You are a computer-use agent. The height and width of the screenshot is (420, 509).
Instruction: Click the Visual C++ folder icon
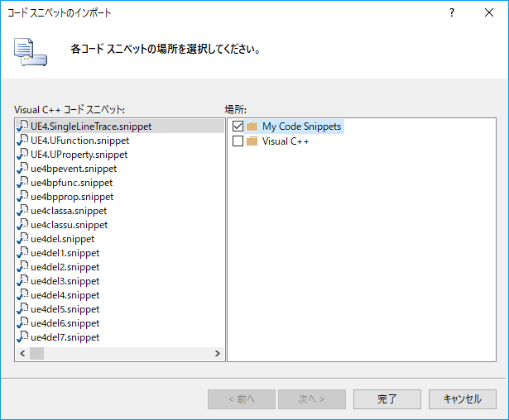point(252,141)
